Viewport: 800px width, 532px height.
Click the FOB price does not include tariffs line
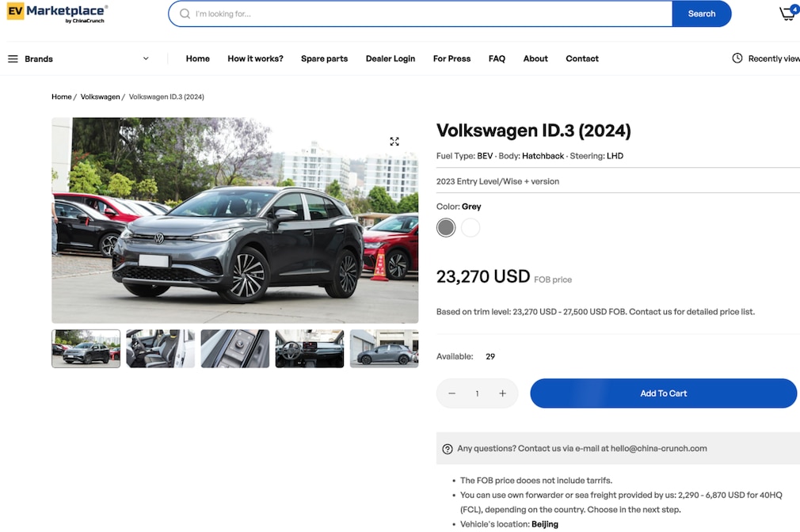coord(536,481)
